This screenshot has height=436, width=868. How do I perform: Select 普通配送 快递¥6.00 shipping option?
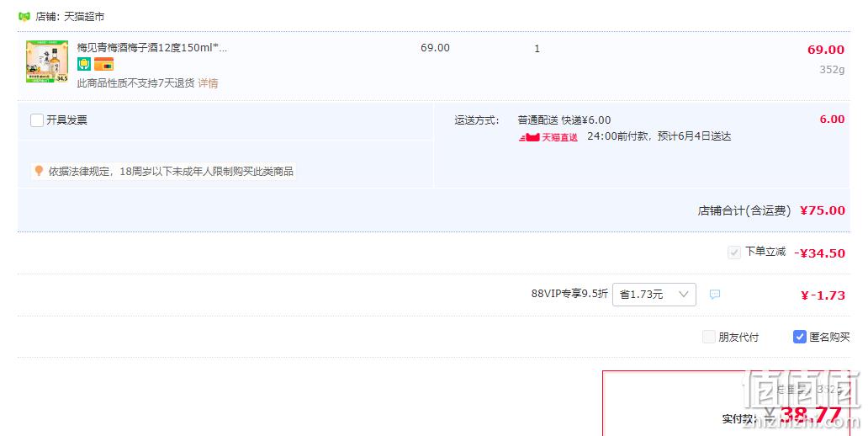tap(564, 120)
